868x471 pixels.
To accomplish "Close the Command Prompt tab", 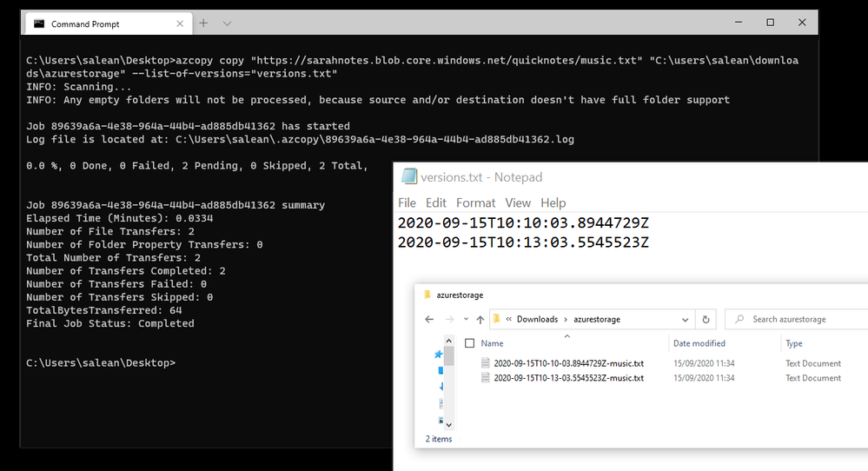I will point(180,23).
